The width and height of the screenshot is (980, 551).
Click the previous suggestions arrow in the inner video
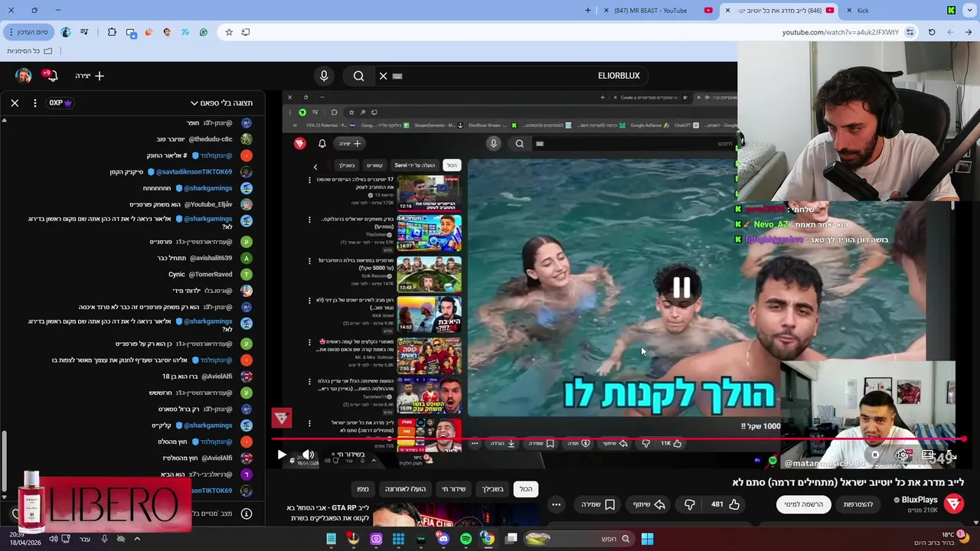(x=315, y=166)
